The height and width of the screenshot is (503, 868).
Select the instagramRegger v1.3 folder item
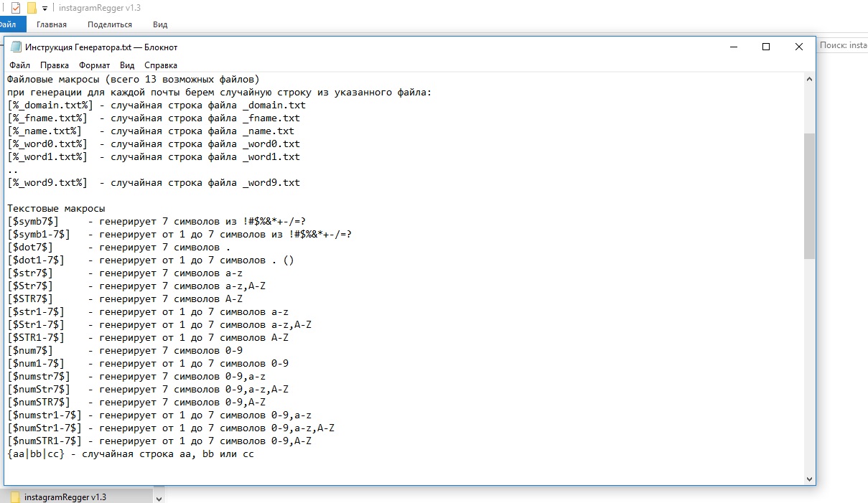click(65, 497)
